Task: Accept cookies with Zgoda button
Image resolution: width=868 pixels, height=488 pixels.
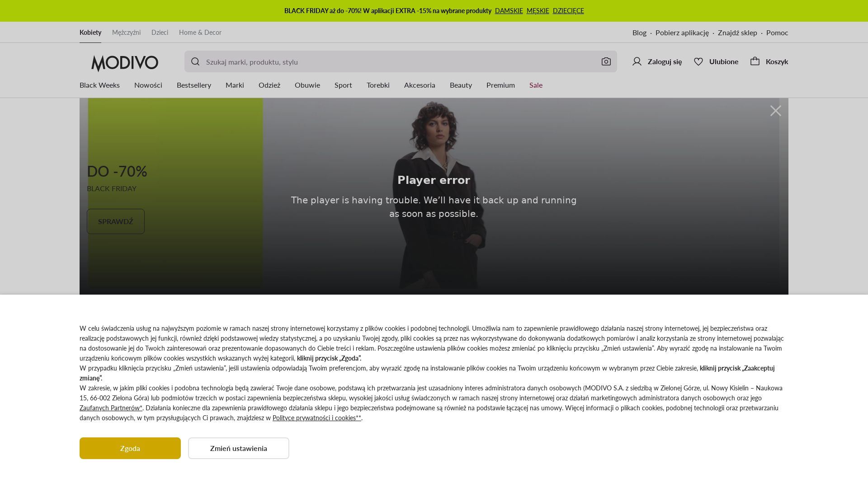Action: pos(130,448)
